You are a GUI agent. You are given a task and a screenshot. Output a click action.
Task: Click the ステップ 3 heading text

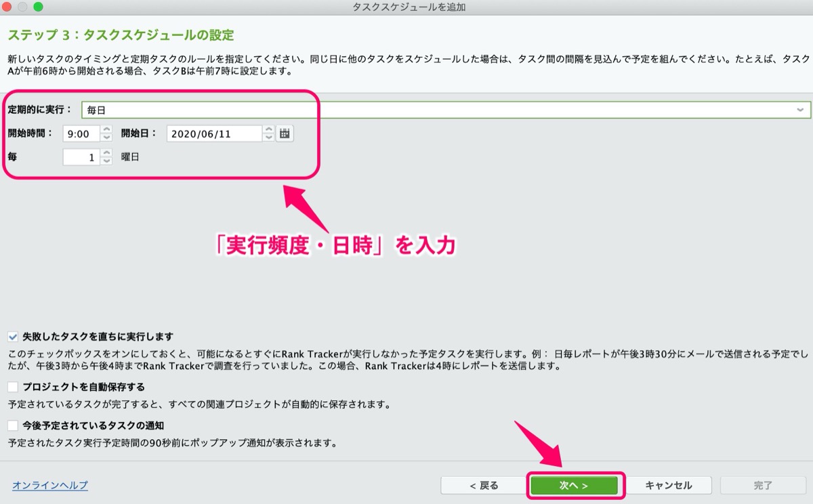click(121, 35)
